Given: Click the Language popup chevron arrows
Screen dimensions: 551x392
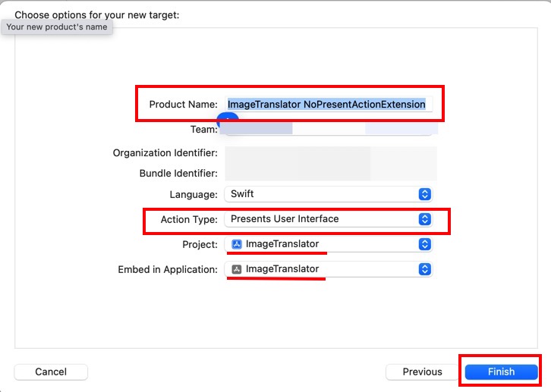Looking at the screenshot, I should pos(425,194).
